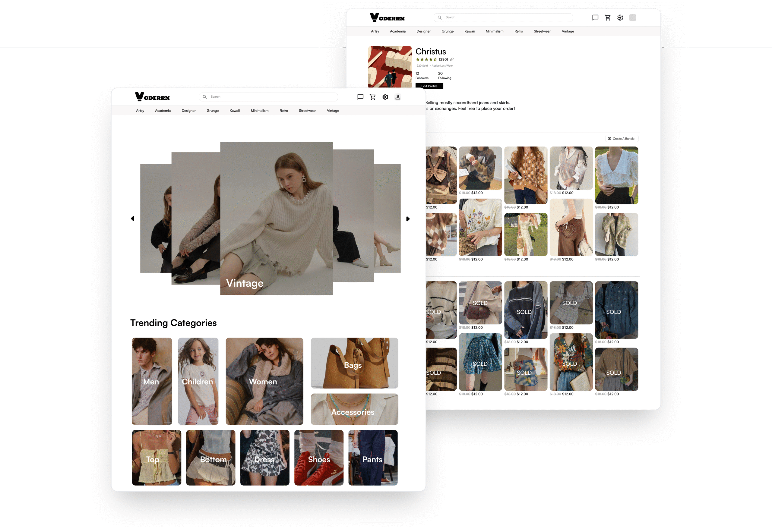Image resolution: width=772 pixels, height=532 pixels.
Task: Open settings gear on Christus profile page
Action: point(620,18)
